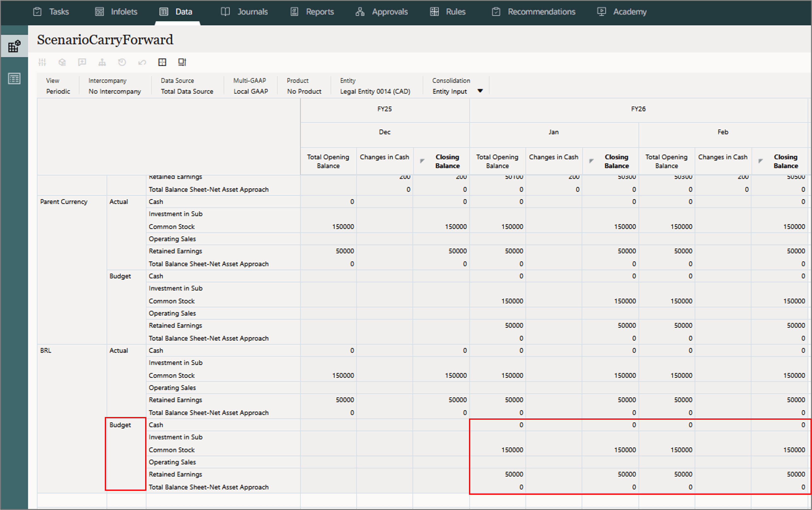Viewport: 812px width, 510px height.
Task: Click the View Periodic selector
Action: point(58,91)
